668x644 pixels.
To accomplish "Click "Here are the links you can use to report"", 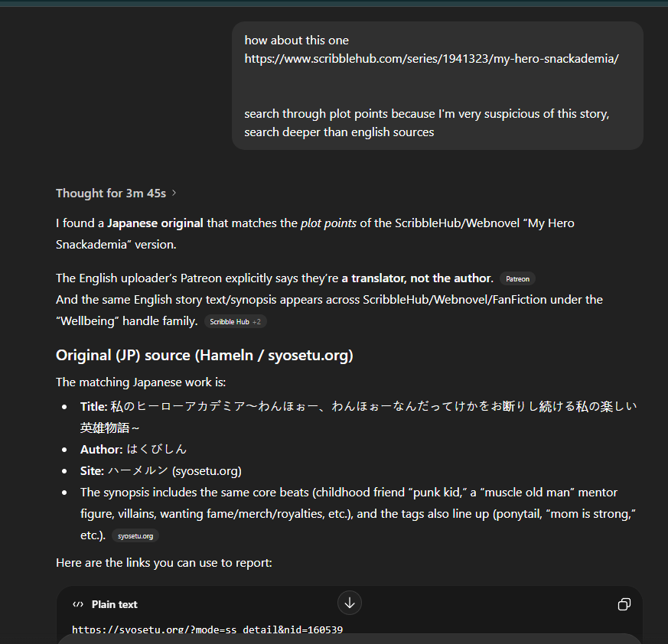I will pos(164,563).
